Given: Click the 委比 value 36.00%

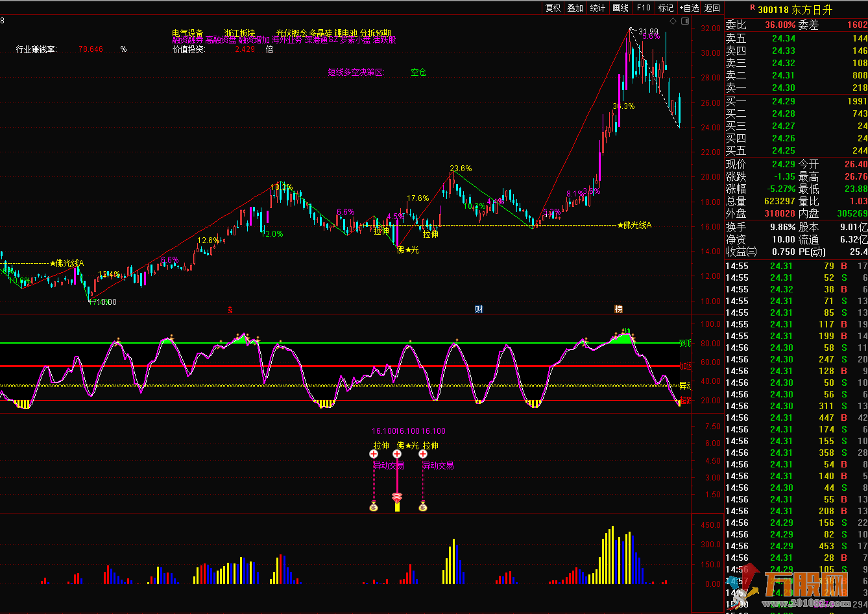Looking at the screenshot, I should tap(780, 25).
